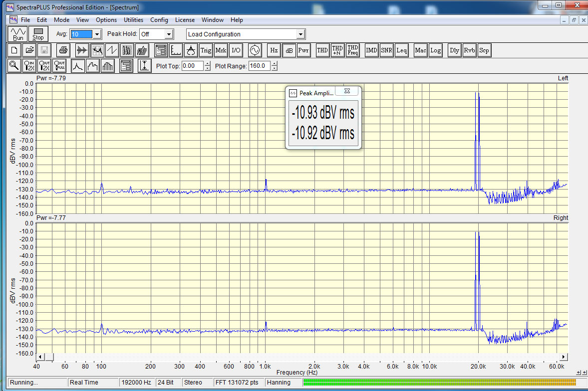Click the THD+N measurement button

pyautogui.click(x=337, y=50)
